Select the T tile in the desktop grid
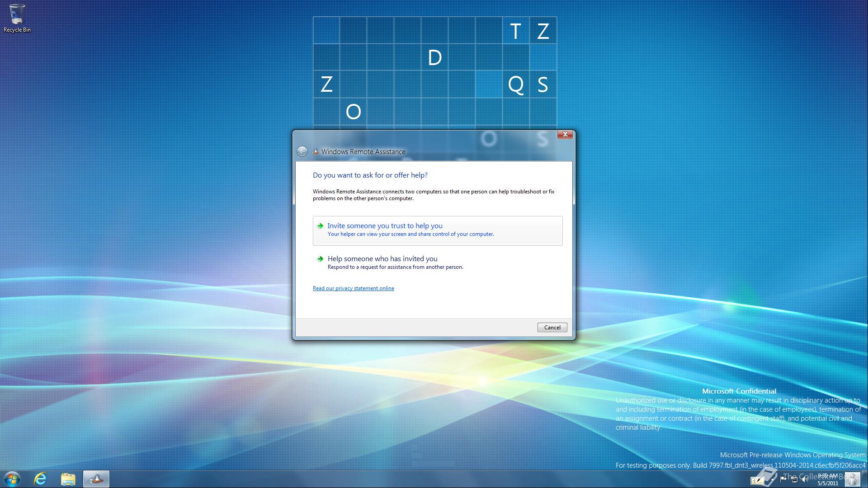 [x=516, y=31]
